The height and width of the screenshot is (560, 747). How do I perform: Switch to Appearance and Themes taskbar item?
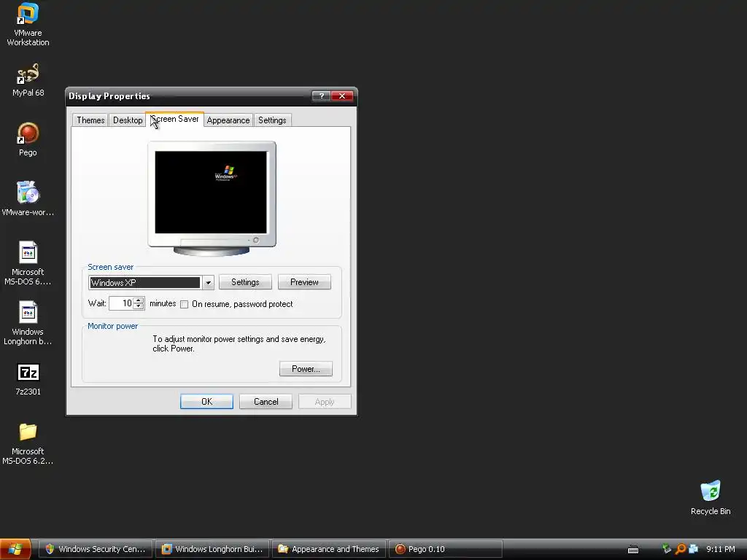[x=329, y=549]
